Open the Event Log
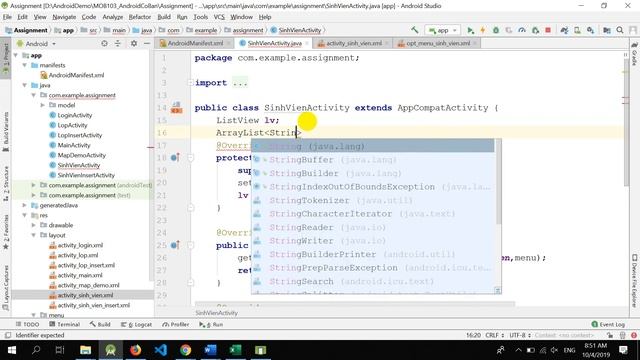The width and height of the screenshot is (640, 360). tap(608, 324)
